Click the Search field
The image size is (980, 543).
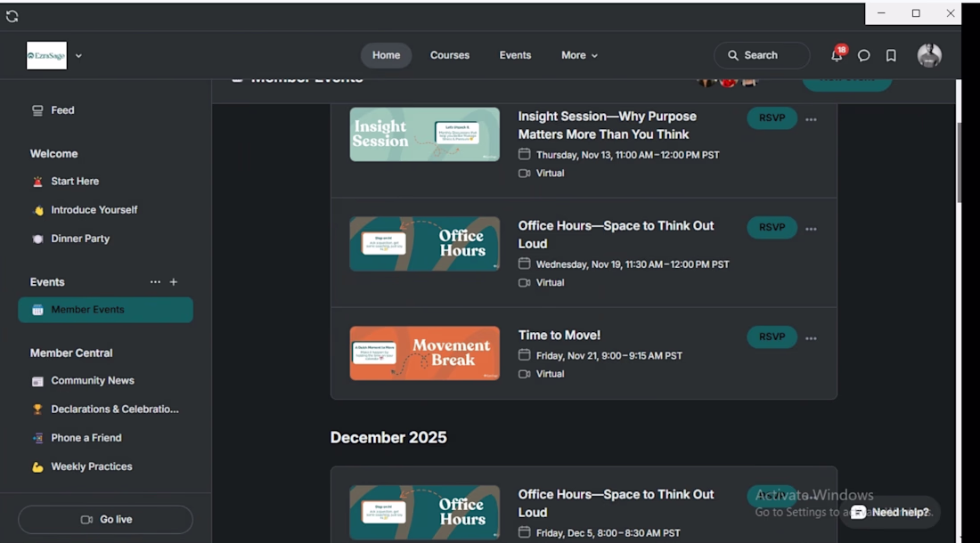pyautogui.click(x=762, y=55)
